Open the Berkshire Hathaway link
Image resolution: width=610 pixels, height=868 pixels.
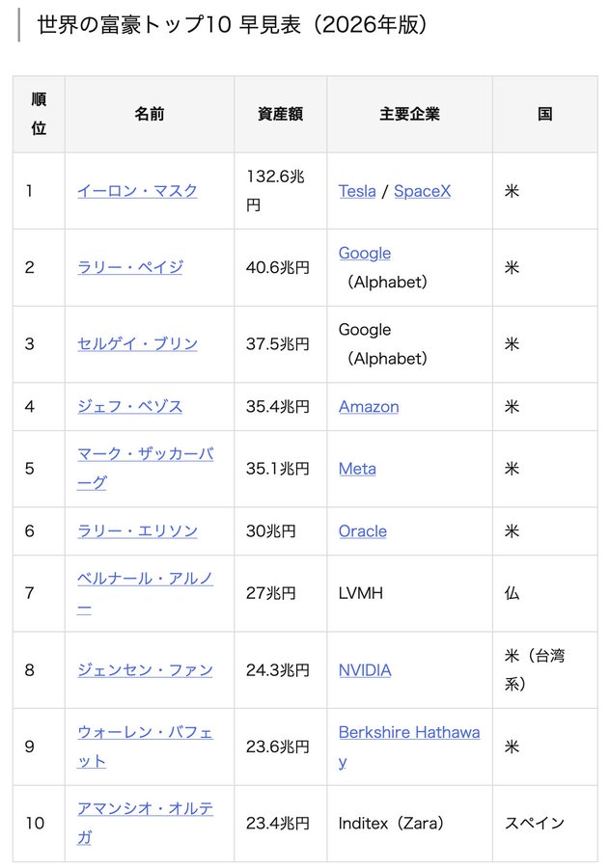[x=409, y=746]
